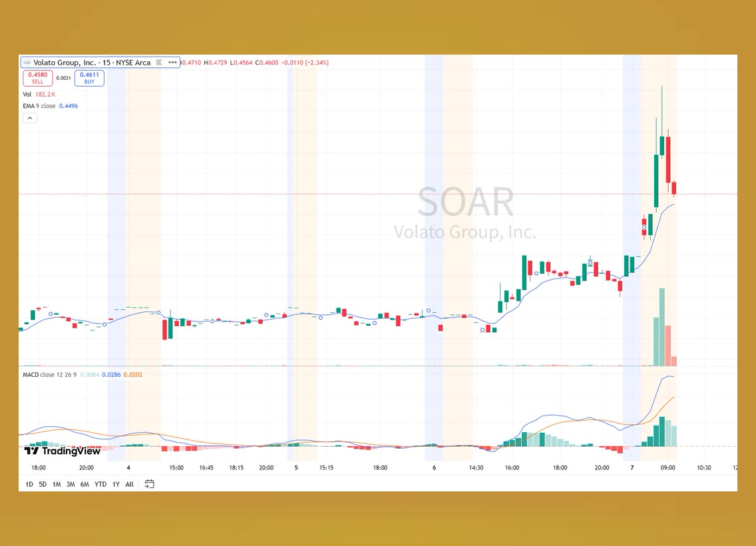Click the 0.4611 BUY button
Image resolution: width=756 pixels, height=546 pixels.
tap(89, 78)
